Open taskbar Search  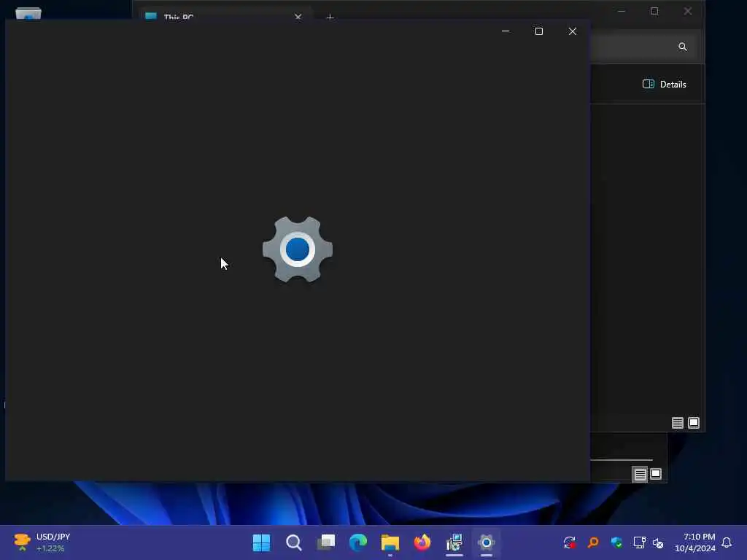click(293, 542)
